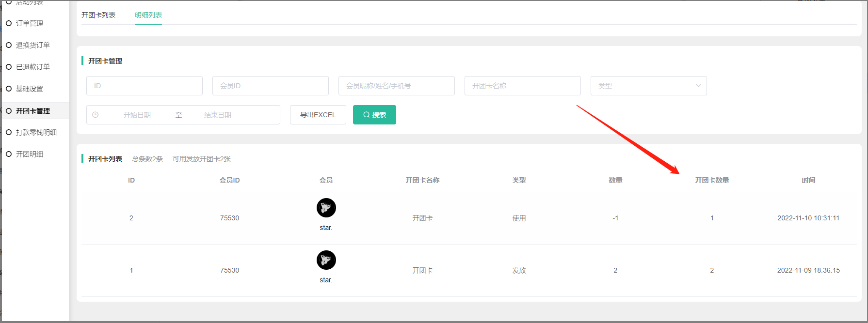Click star. avatar in row ID 1
The width and height of the screenshot is (868, 323).
tap(326, 260)
